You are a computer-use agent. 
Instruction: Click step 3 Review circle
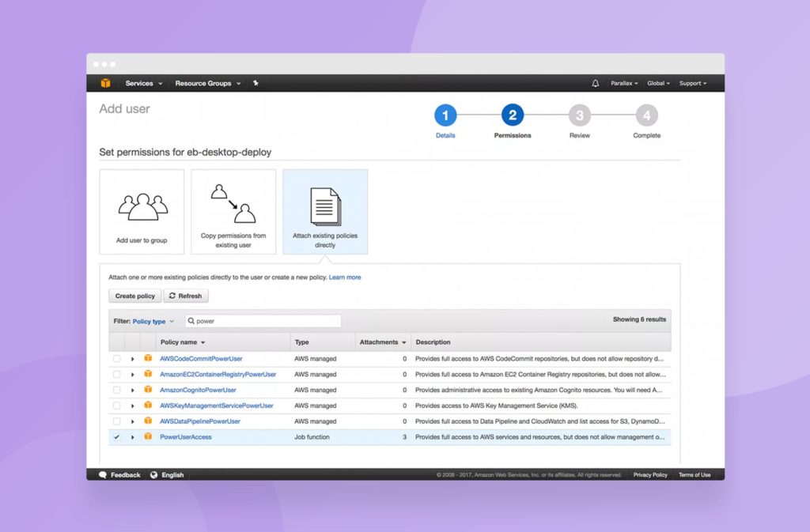point(580,115)
